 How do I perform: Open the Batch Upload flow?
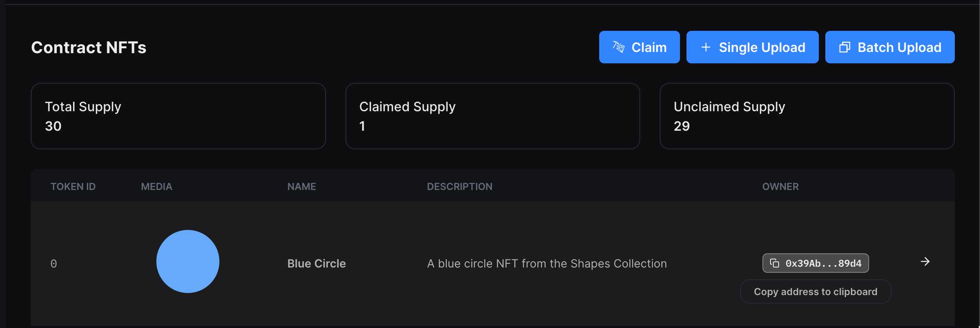point(890,47)
